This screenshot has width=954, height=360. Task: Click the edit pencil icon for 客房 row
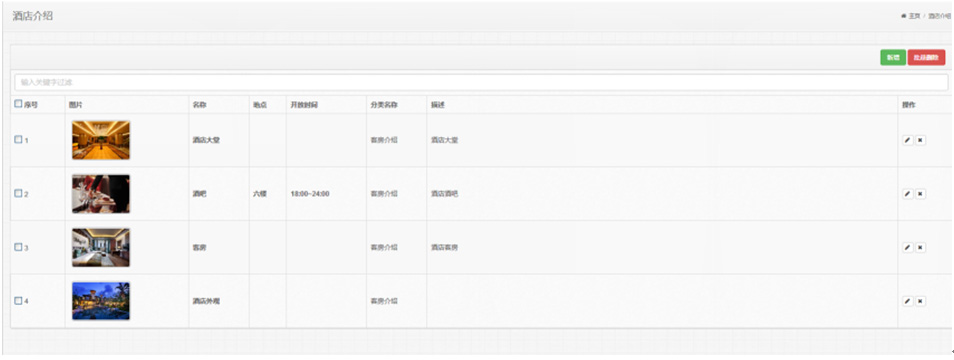[x=908, y=247]
